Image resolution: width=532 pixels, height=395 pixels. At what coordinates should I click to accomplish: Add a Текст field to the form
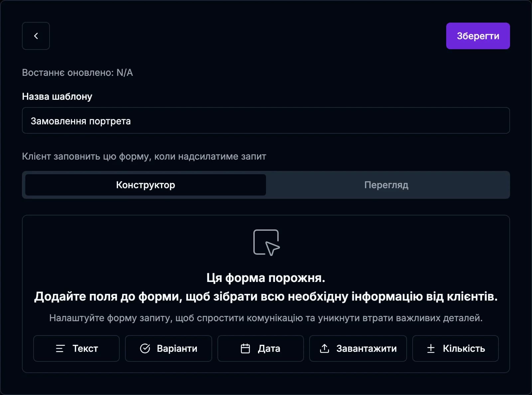pyautogui.click(x=76, y=348)
